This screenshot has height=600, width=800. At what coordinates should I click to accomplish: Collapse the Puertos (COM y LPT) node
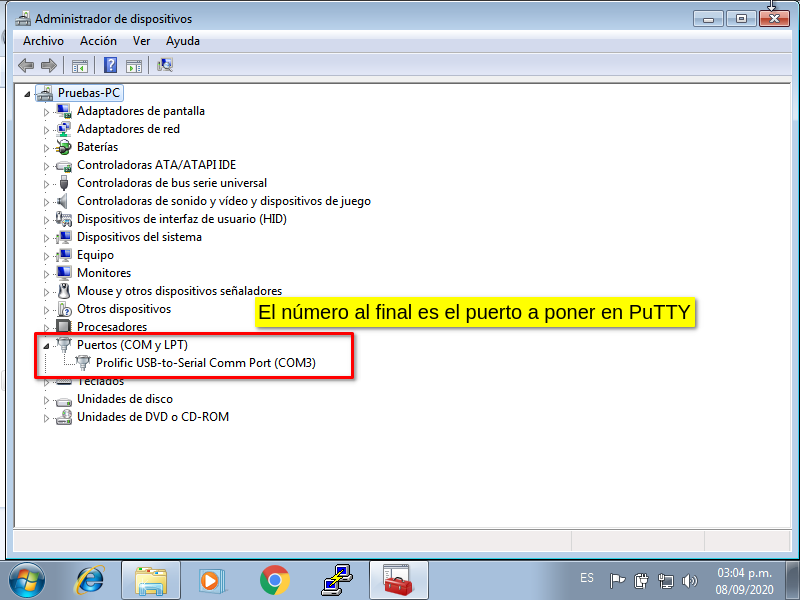pyautogui.click(x=46, y=346)
